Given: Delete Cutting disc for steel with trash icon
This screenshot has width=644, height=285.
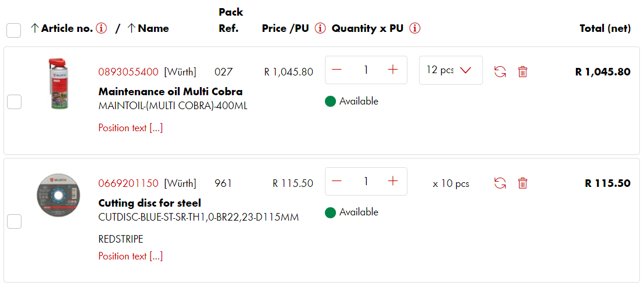Looking at the screenshot, I should [523, 183].
